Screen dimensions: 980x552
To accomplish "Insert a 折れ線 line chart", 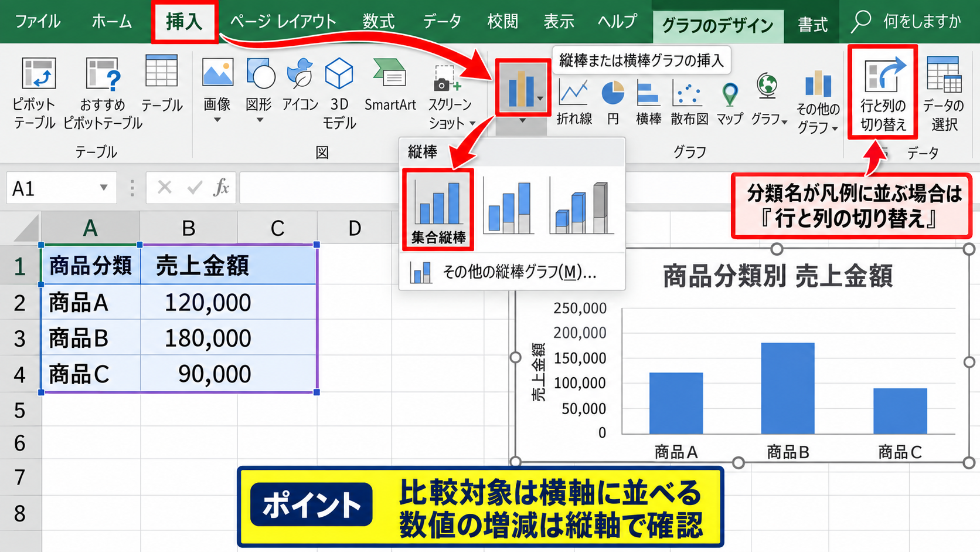I will pyautogui.click(x=574, y=103).
